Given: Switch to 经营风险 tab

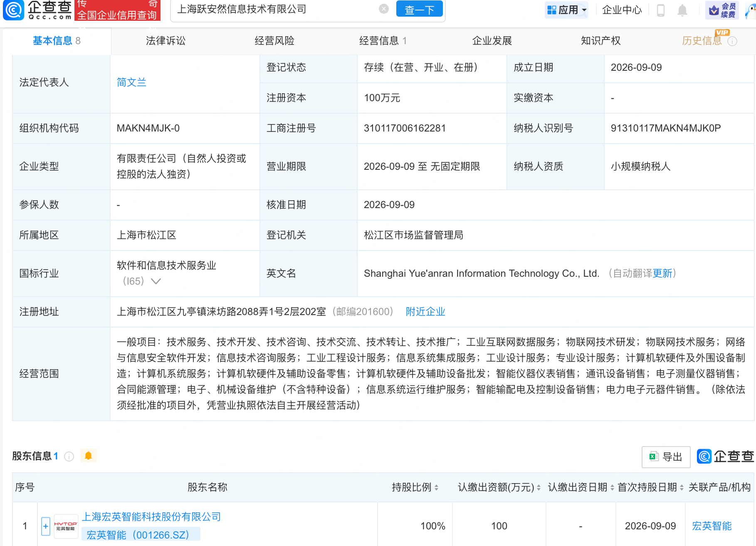Looking at the screenshot, I should (x=274, y=41).
